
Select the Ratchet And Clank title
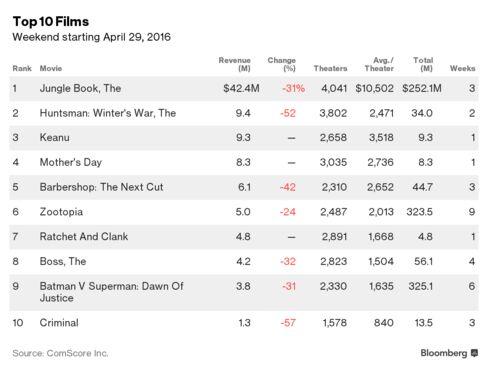tap(84, 237)
